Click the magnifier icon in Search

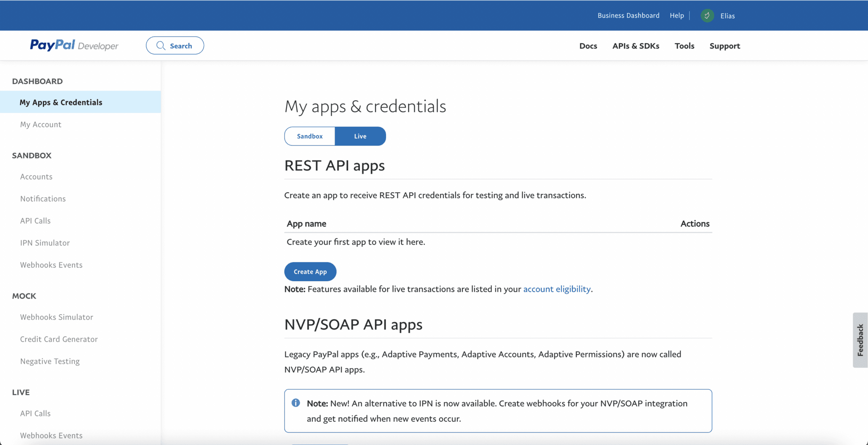tap(161, 46)
